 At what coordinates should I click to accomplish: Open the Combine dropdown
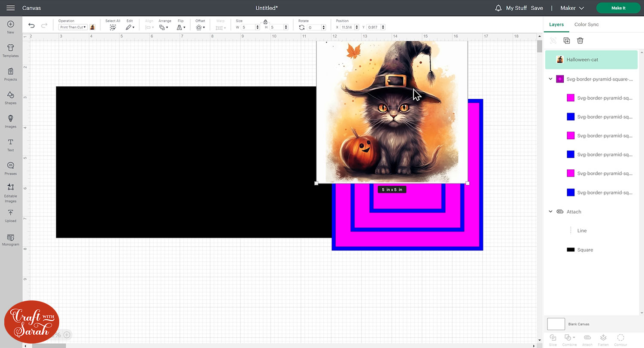coord(569,339)
